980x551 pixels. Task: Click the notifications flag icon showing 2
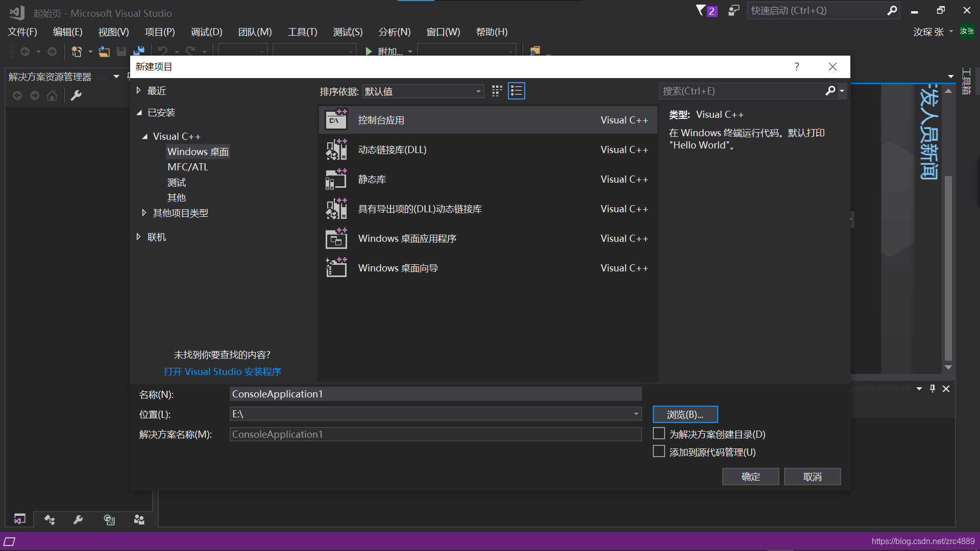coord(706,10)
